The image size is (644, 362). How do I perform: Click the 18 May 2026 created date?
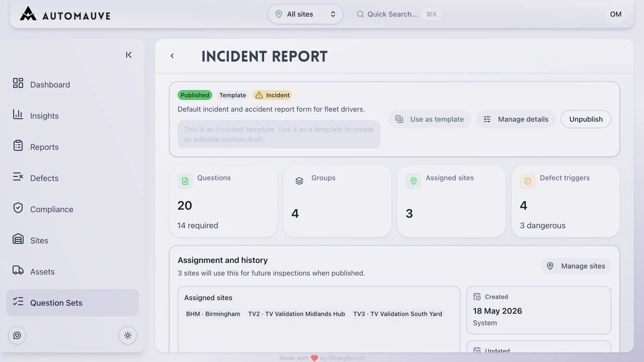[x=498, y=311]
